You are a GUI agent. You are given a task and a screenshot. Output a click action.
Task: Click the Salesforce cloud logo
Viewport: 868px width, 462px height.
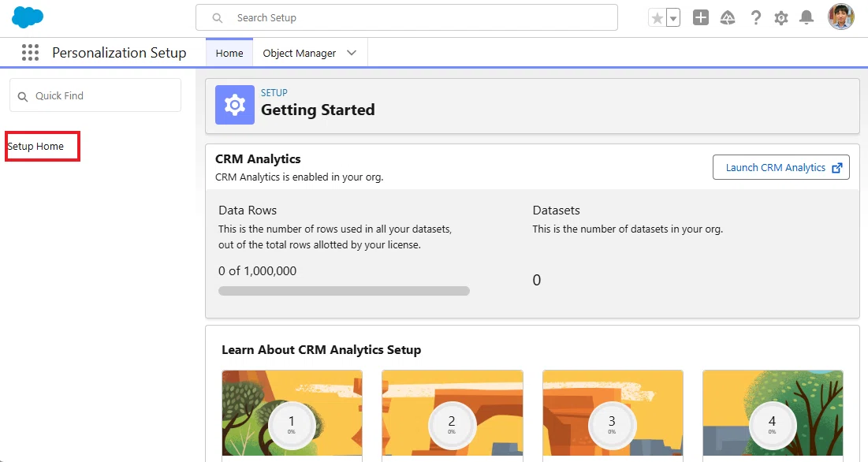[x=28, y=17]
